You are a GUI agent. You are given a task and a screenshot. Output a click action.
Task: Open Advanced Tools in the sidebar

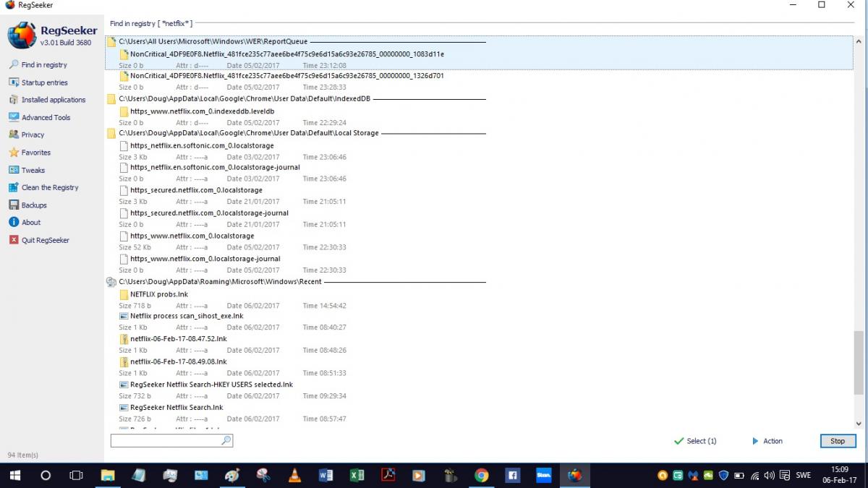pos(46,117)
